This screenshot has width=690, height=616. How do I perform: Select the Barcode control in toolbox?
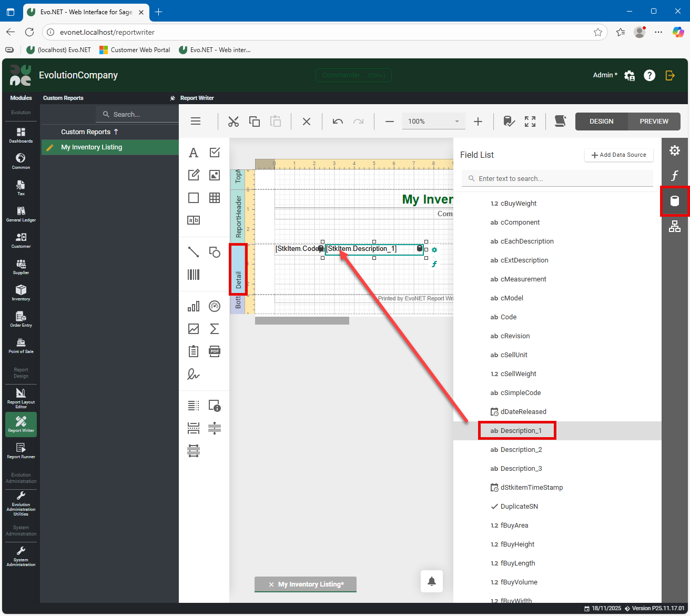click(x=194, y=275)
